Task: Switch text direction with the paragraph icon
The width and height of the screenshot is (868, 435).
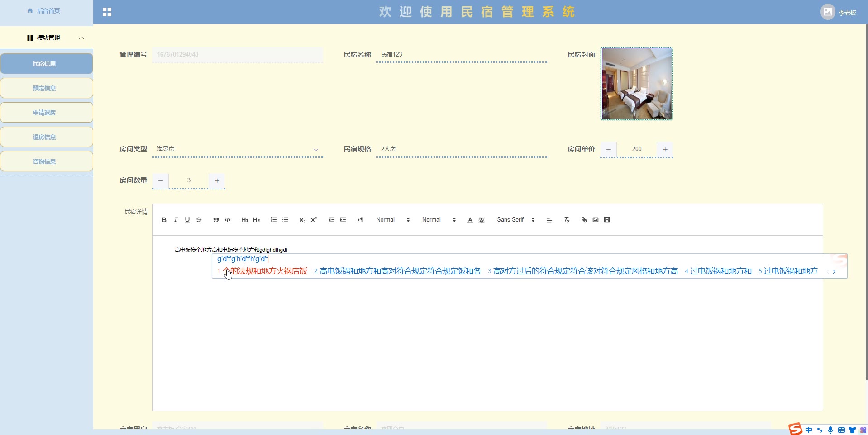Action: pos(360,220)
